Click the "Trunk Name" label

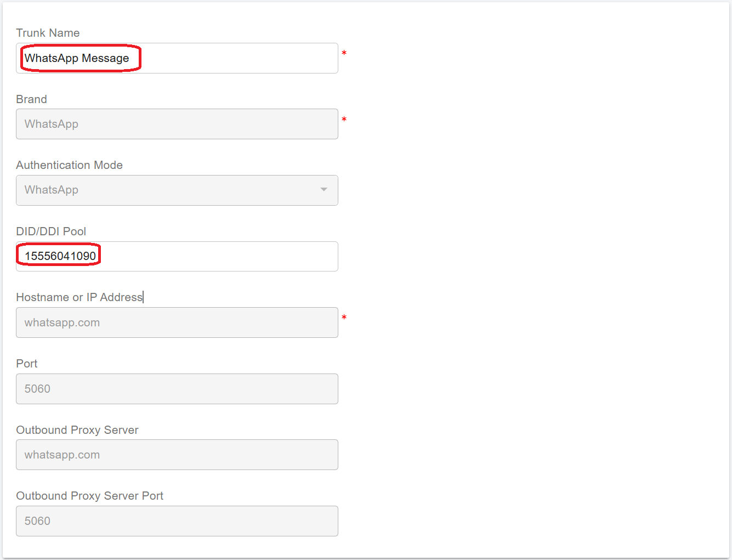(48, 33)
